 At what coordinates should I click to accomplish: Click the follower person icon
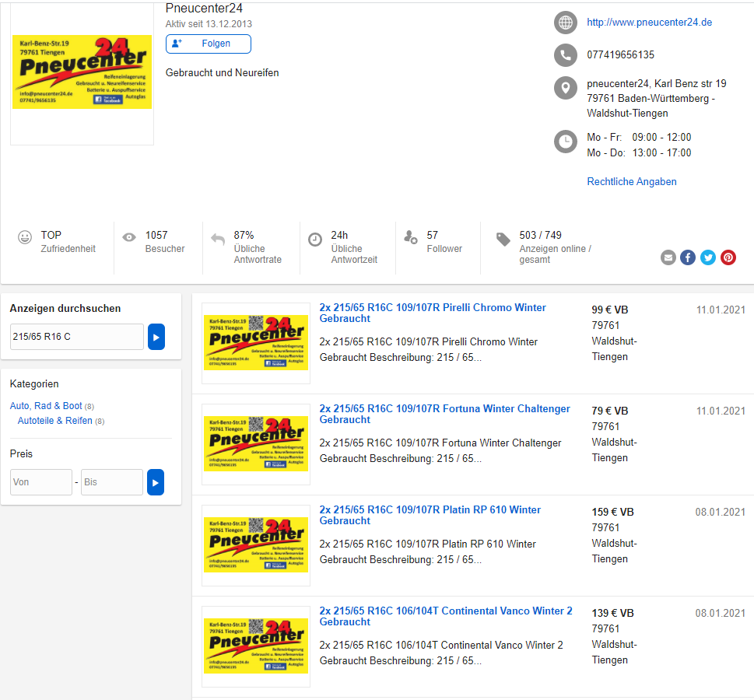point(410,236)
